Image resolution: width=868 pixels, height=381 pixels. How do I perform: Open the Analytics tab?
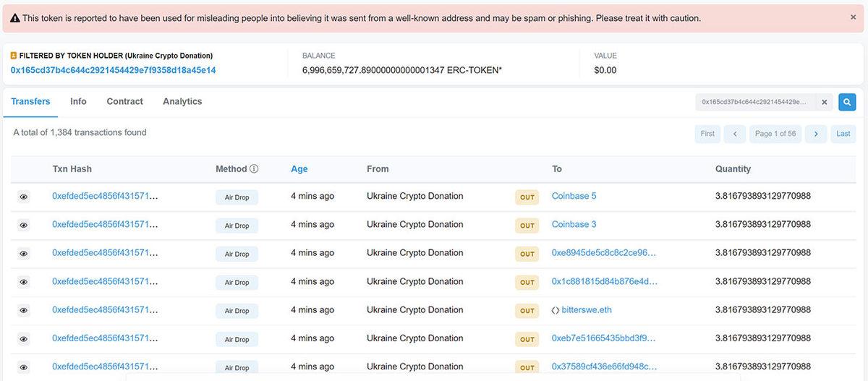click(182, 102)
